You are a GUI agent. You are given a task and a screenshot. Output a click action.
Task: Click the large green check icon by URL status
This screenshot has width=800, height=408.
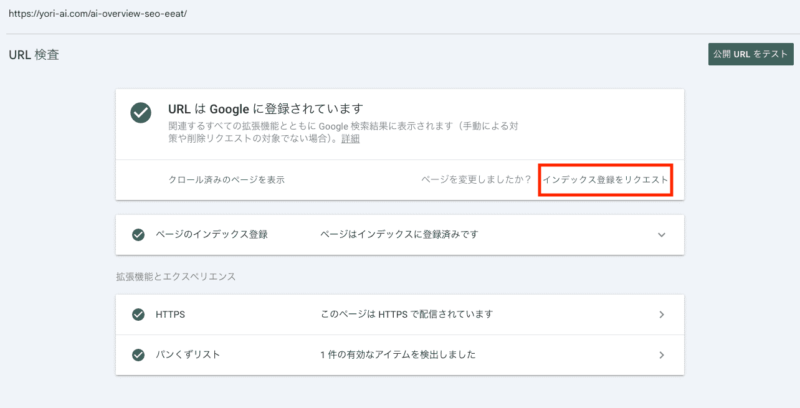pos(140,113)
